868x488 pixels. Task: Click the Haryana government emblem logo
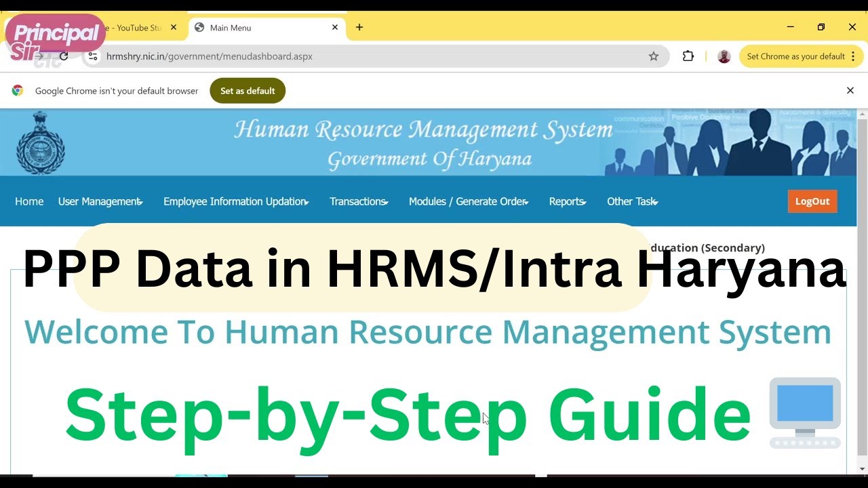click(x=41, y=143)
